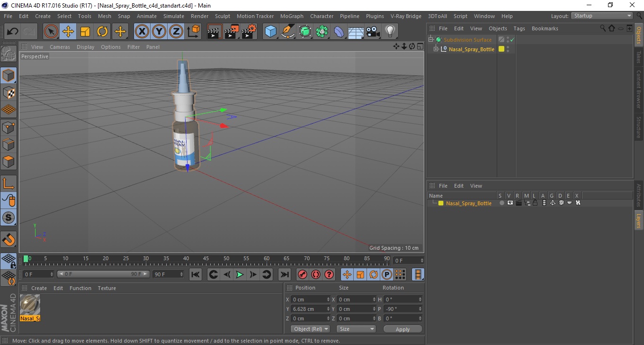Toggle Z axis lock
Screen dimensions: 644x345
click(x=176, y=32)
